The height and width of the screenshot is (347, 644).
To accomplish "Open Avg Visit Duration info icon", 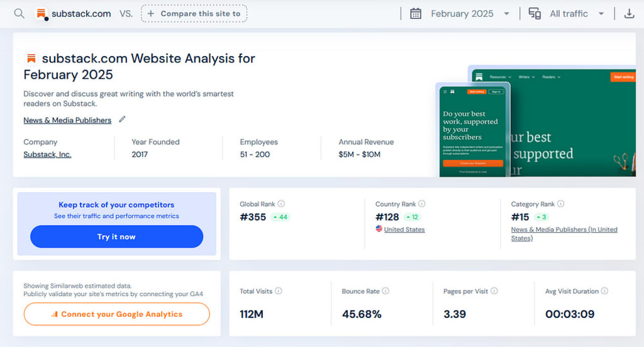I will (x=604, y=291).
